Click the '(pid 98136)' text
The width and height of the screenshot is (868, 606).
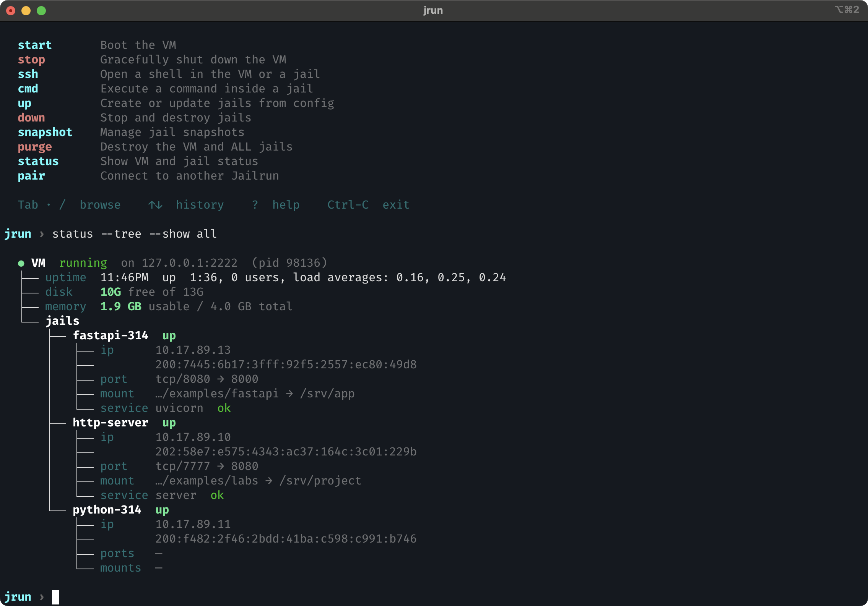coord(289,263)
